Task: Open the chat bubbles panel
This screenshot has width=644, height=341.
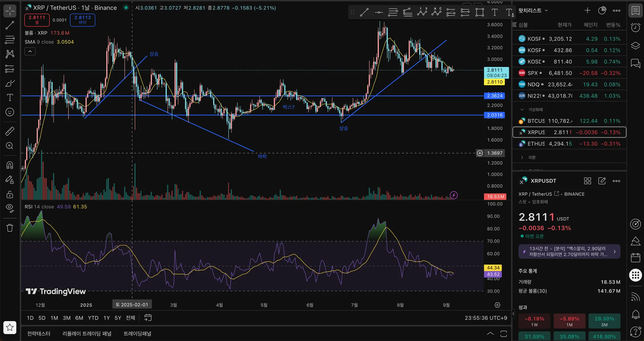Action: (636, 63)
